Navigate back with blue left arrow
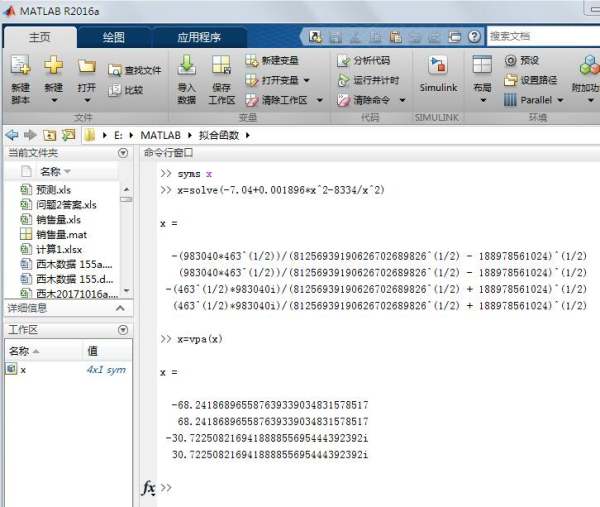The width and height of the screenshot is (600, 507). 12,135
